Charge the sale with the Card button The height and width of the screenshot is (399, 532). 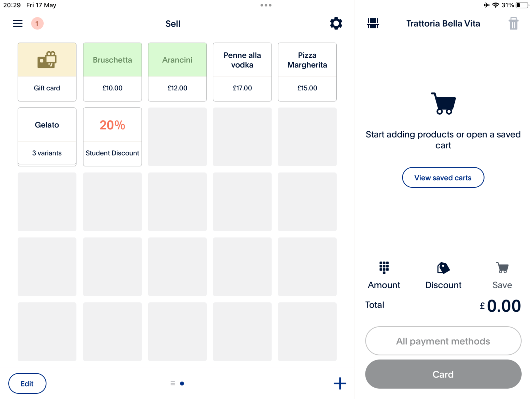tap(443, 374)
